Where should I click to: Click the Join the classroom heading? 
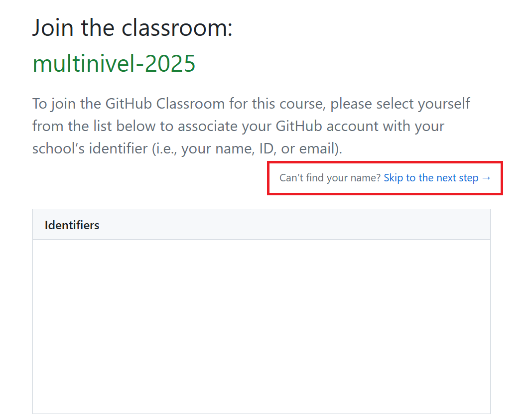click(133, 28)
